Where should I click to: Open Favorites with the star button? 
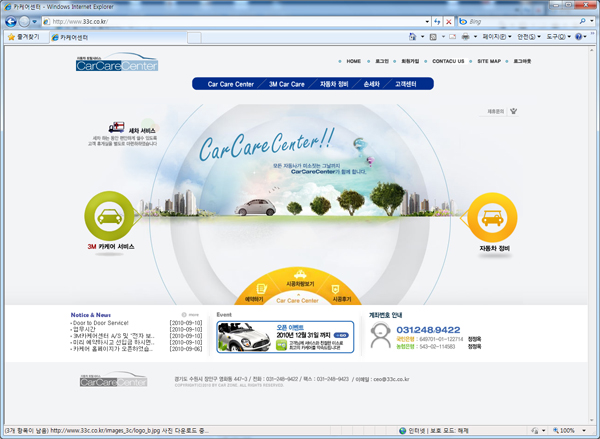pyautogui.click(x=24, y=37)
